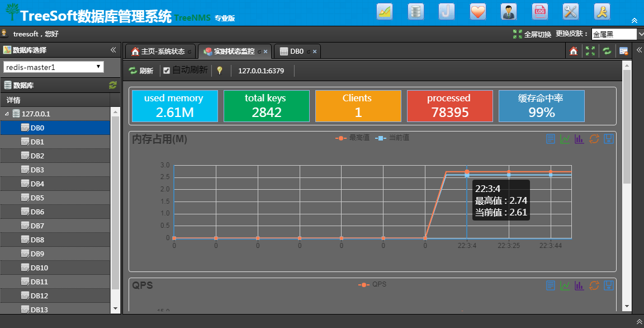Switch to the 实时状态监控 tab
This screenshot has width=644, height=328.
234,51
